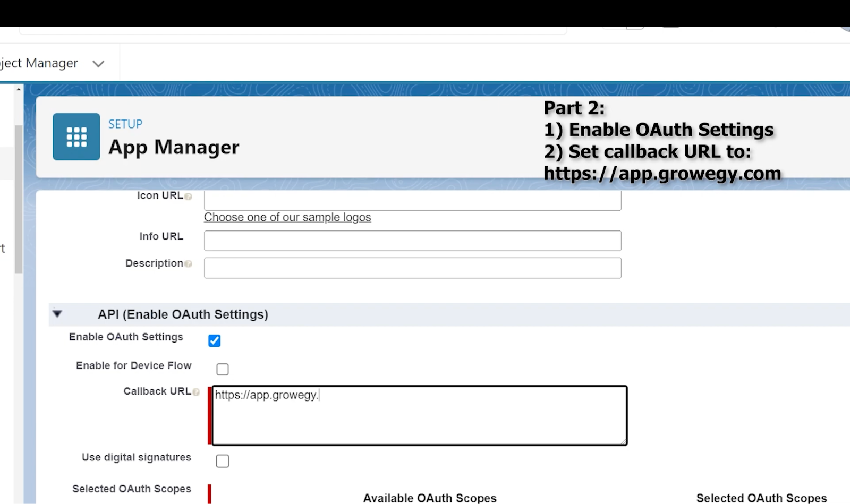The image size is (850, 504).
Task: Click the App Manager grid icon
Action: coord(76,136)
